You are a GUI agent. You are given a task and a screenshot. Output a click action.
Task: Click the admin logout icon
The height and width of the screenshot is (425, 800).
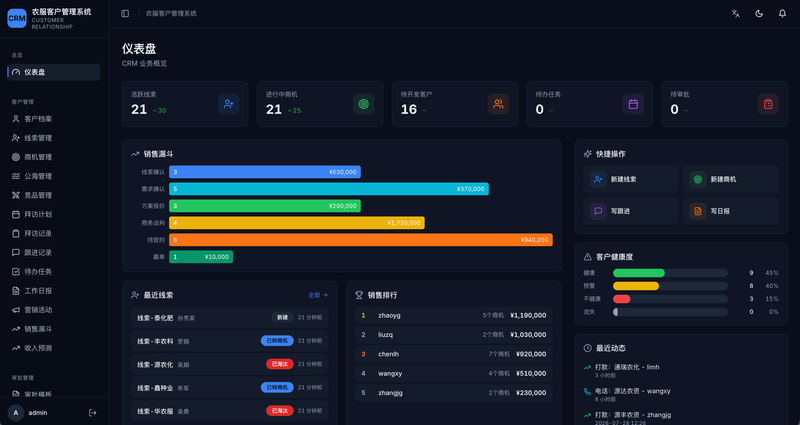[x=92, y=413]
